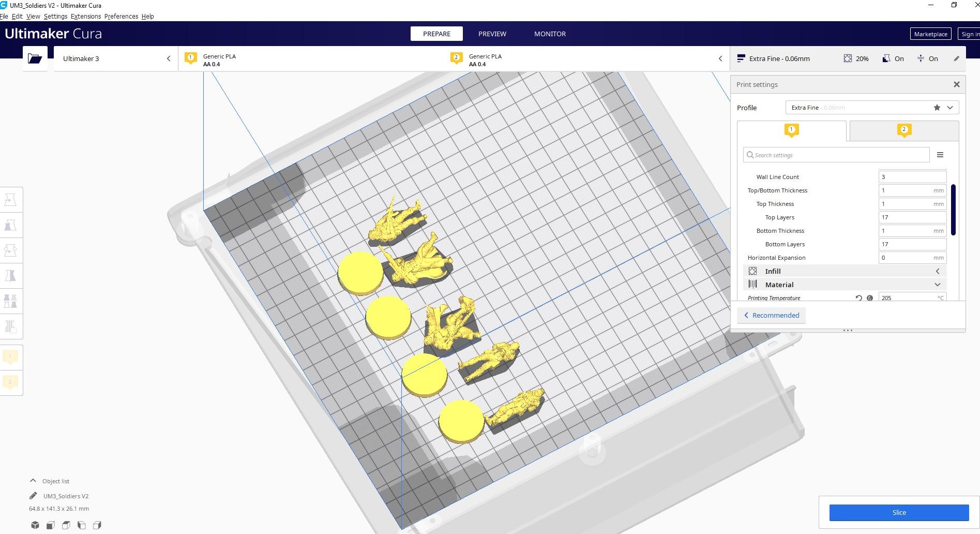Click dimensions text 64.8 x 141.3 x 26.1 mm

tap(59, 509)
